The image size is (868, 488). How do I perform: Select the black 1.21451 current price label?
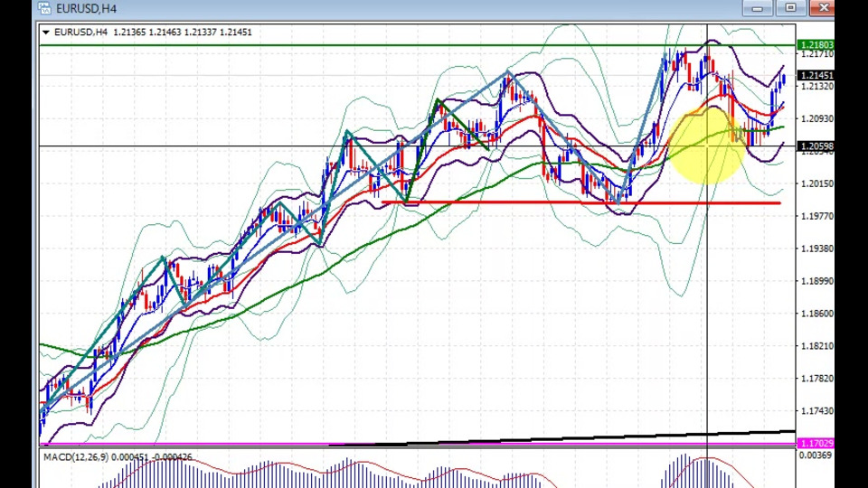click(x=816, y=75)
